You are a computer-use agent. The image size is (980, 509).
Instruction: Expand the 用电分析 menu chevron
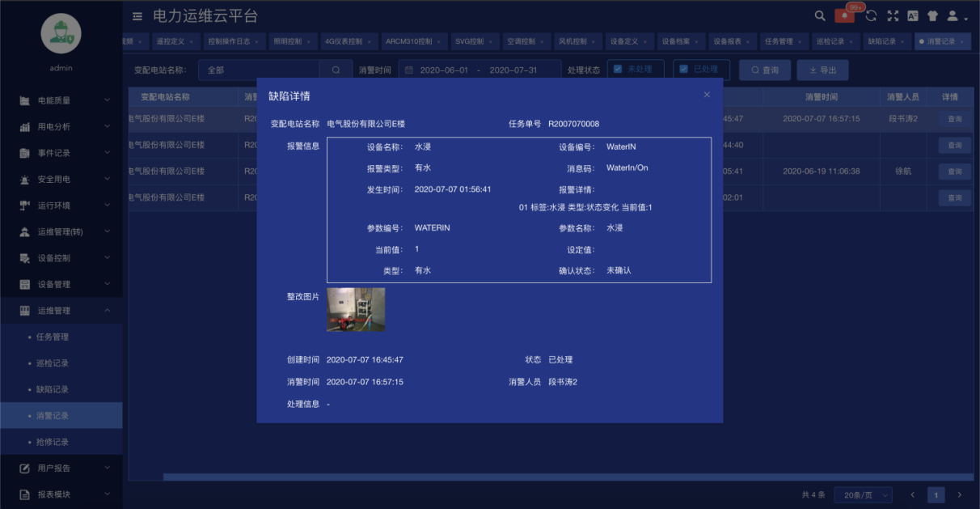click(107, 127)
